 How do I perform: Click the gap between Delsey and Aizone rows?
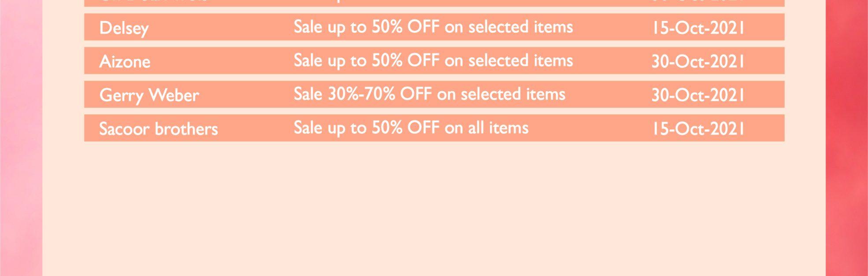[x=434, y=44]
